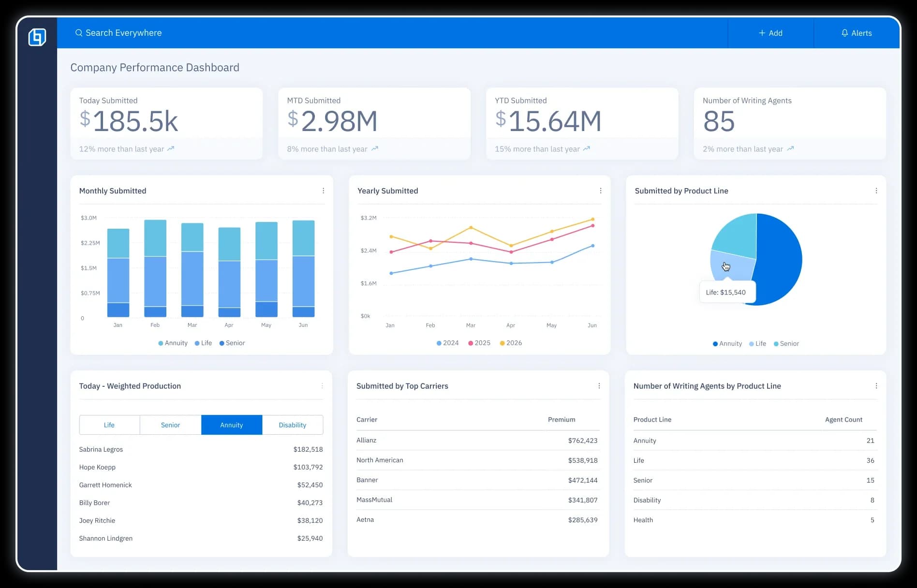Toggle the 2026 series in Yearly legend
Screen dimensions: 917x588
511,343
